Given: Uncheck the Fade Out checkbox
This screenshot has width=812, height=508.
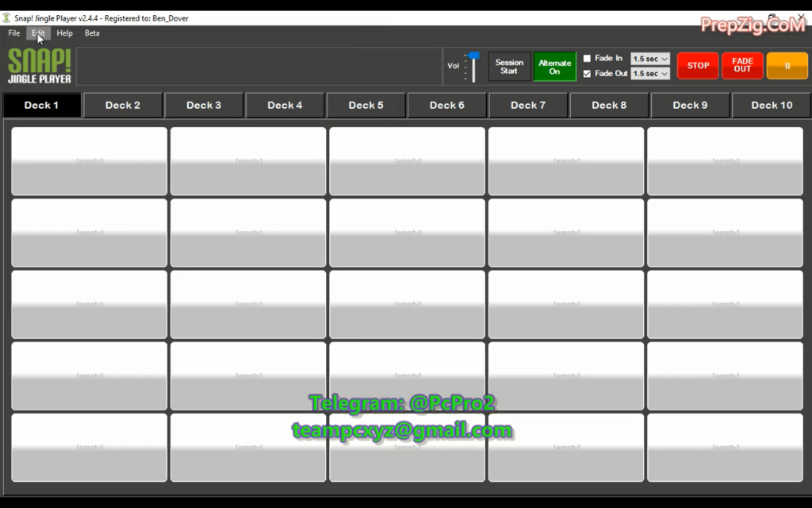Looking at the screenshot, I should (x=587, y=74).
